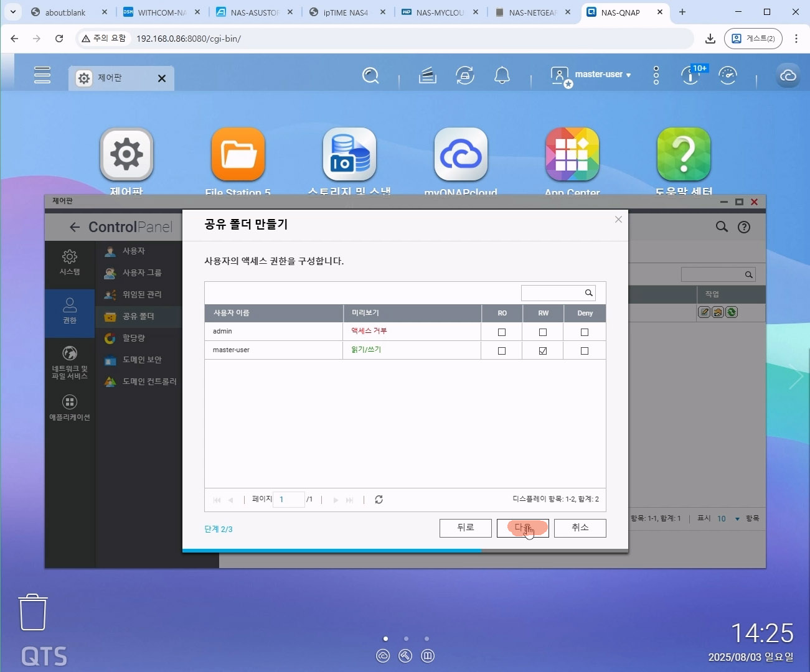The image size is (810, 672).
Task: Uncheck RW permission for master-user
Action: point(543,351)
